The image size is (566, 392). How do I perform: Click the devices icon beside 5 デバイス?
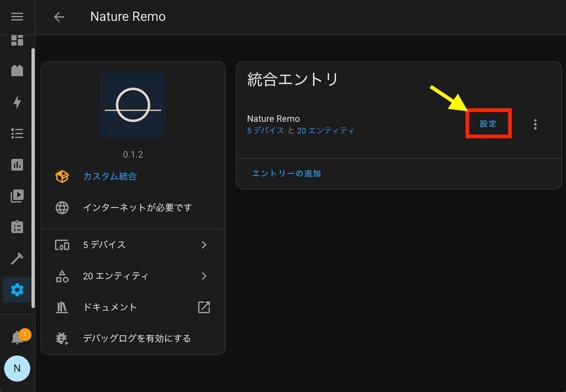(x=62, y=245)
